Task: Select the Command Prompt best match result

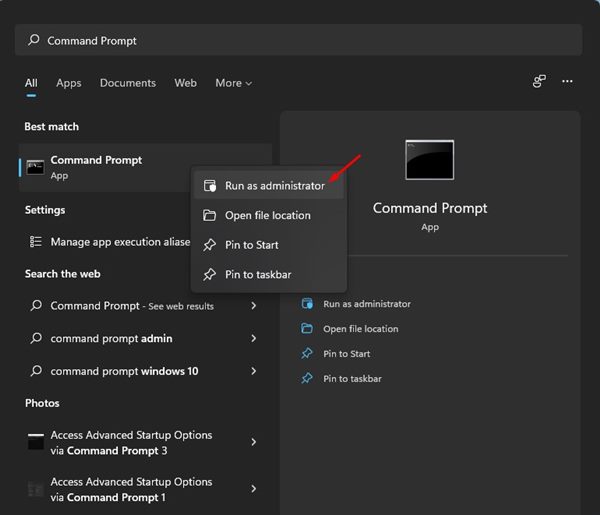Action: [x=105, y=168]
